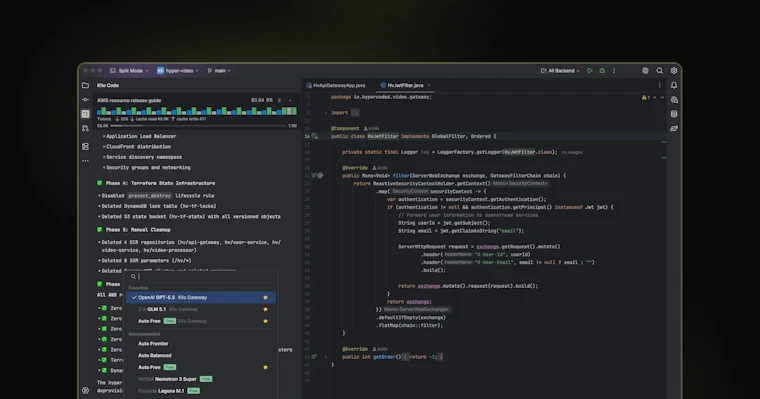Open editor tabs options kebab menu
The height and width of the screenshot is (399, 760).
(659, 85)
